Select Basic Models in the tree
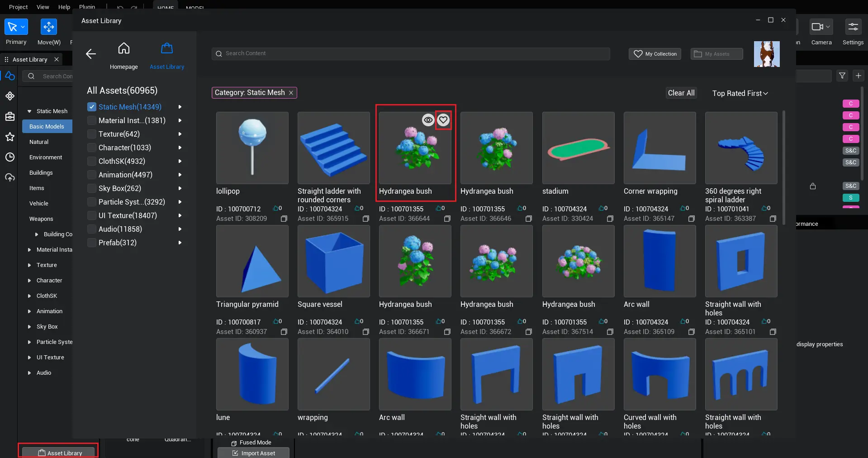Screen dimensions: 868x458 (x=47, y=127)
